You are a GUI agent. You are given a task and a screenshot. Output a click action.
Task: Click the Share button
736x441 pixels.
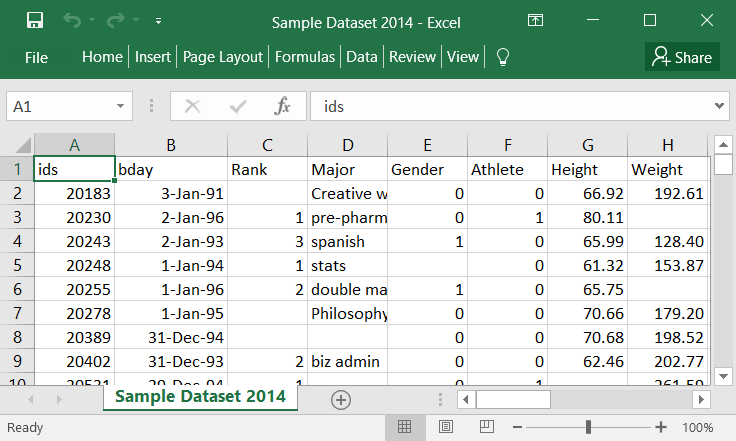[x=681, y=57]
